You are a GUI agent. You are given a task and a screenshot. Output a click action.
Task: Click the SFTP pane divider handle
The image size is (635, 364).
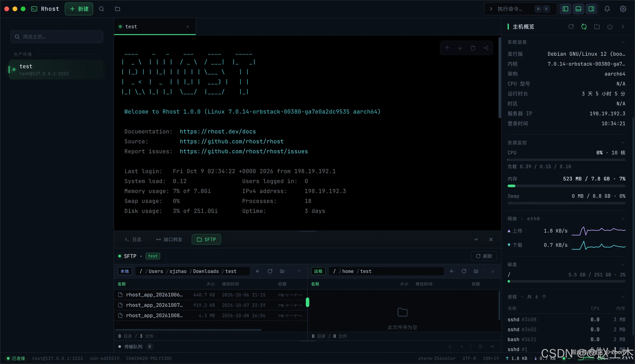coord(308,302)
